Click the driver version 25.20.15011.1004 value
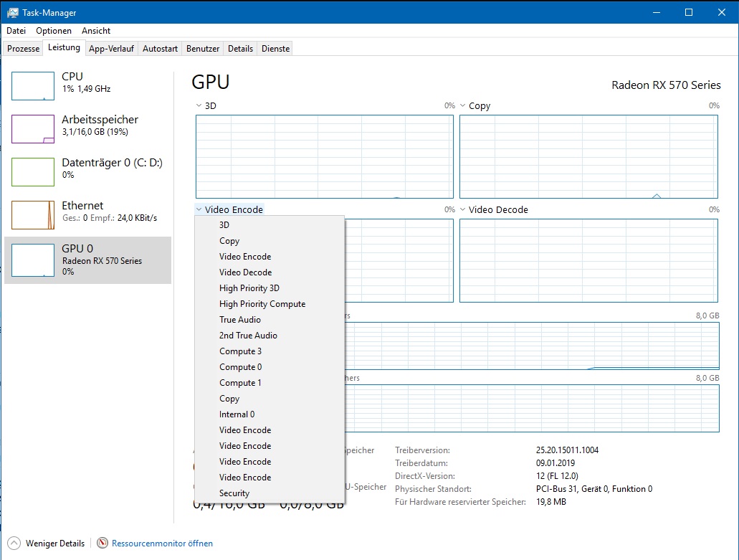The image size is (739, 560). (x=567, y=450)
